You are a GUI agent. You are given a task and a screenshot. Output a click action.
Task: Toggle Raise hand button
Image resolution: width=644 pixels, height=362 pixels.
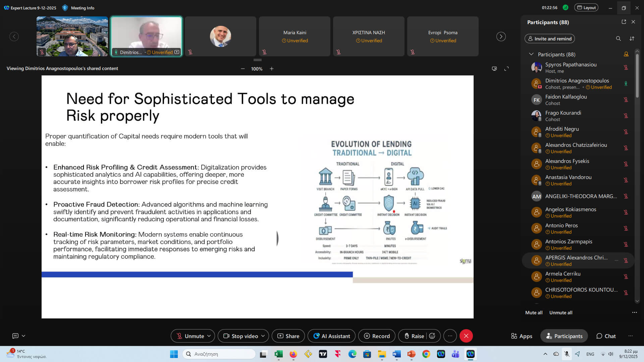point(414,336)
